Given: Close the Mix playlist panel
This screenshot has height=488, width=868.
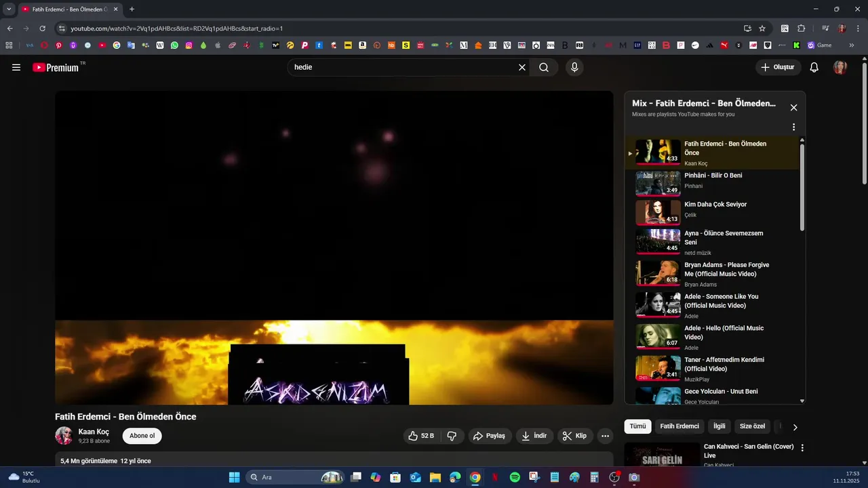Looking at the screenshot, I should pyautogui.click(x=793, y=107).
